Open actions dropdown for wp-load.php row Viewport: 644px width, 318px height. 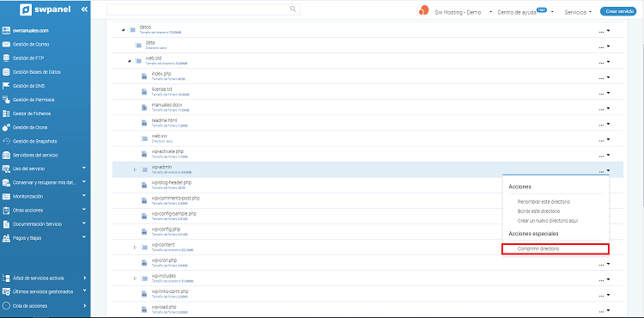[604, 310]
